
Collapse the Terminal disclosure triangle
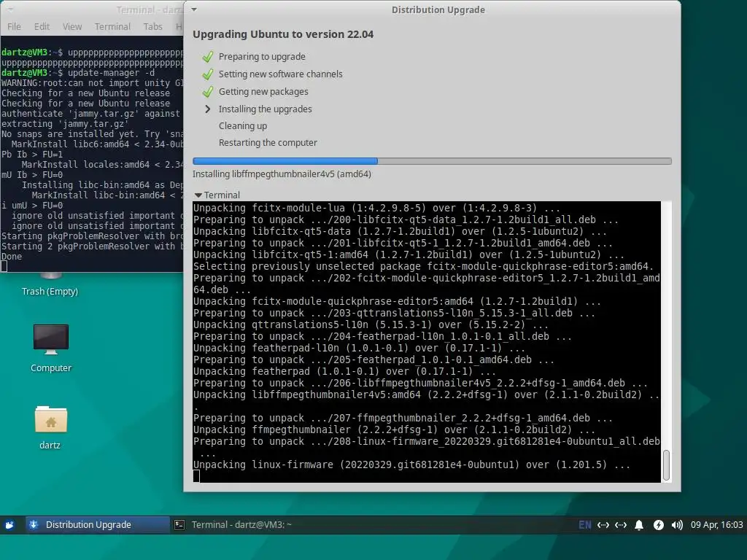198,195
